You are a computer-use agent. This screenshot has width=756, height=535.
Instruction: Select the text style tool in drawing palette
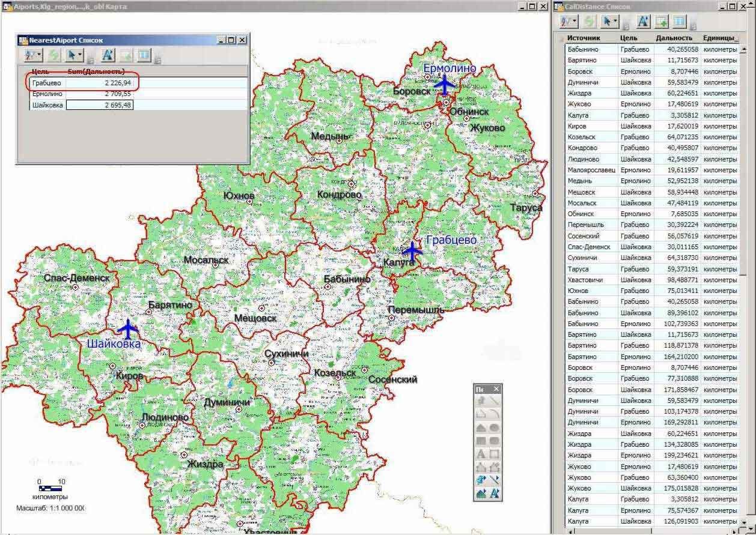(x=495, y=494)
